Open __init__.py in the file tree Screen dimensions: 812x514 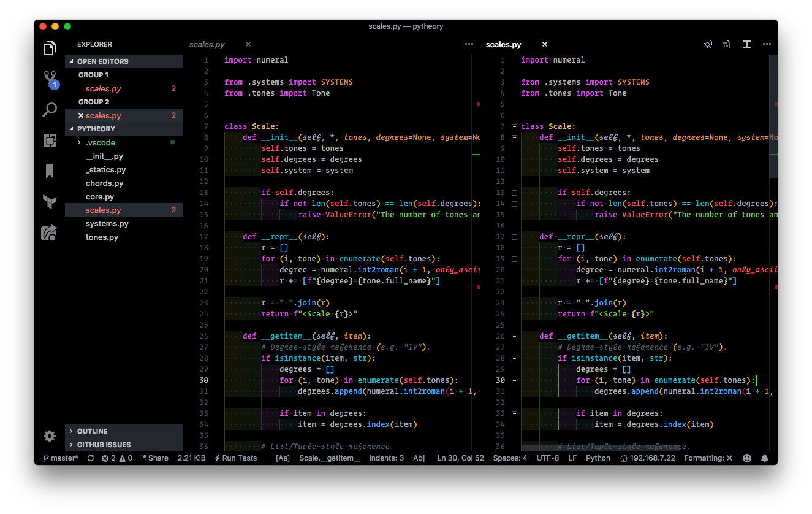pyautogui.click(x=124, y=156)
